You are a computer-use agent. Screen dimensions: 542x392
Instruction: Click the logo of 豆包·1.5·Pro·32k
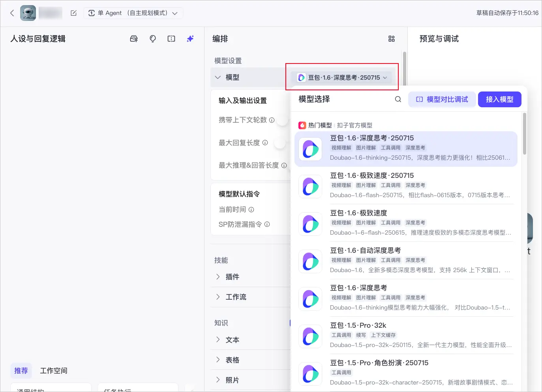[x=310, y=336]
